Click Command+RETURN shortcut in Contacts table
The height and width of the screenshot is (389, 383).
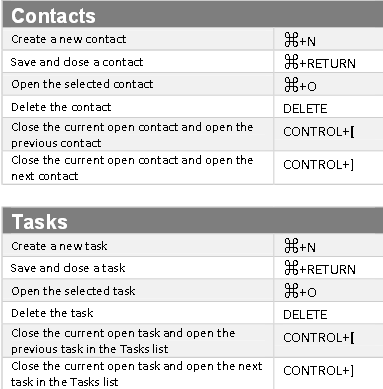[320, 62]
